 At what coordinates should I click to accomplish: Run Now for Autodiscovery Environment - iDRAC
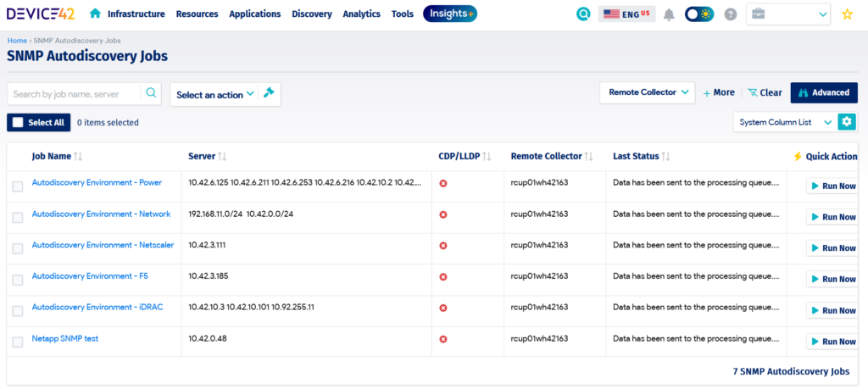[832, 310]
